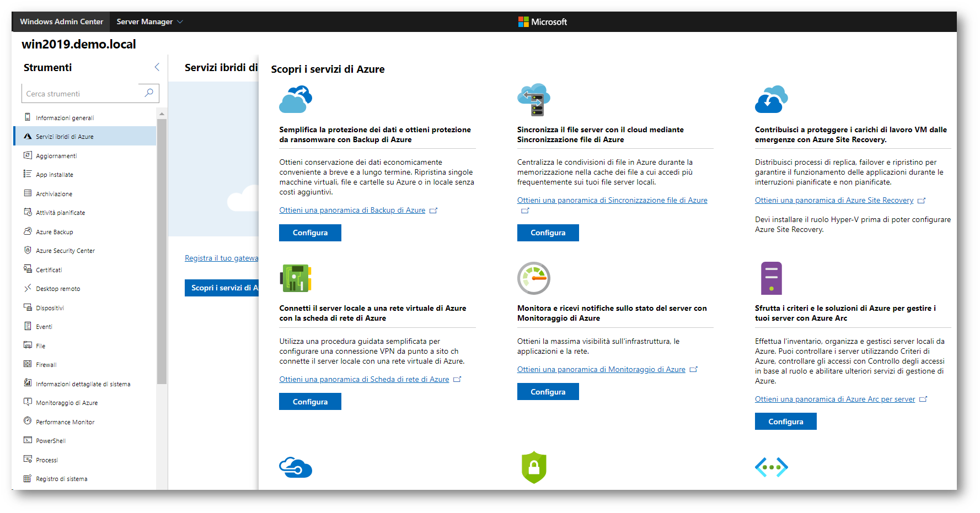Configure Azure Backup

310,233
